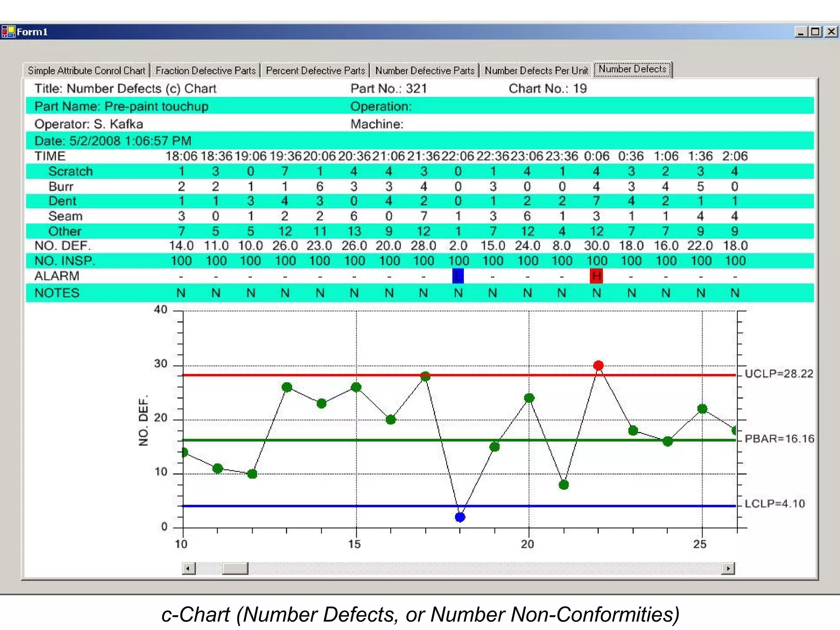Click the 2.0 value in NO. DEF. row

tap(458, 246)
